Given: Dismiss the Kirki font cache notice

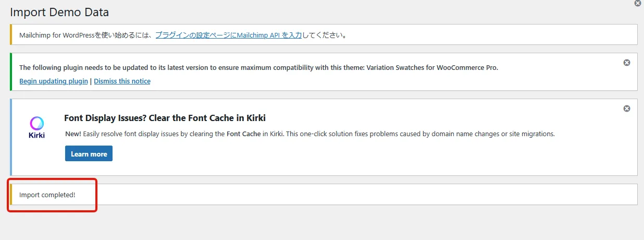Looking at the screenshot, I should tap(627, 109).
